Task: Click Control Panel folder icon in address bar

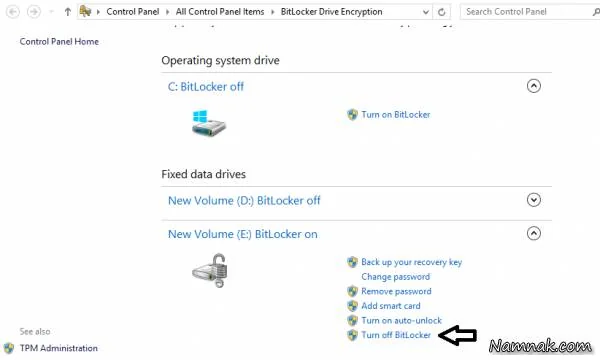Action: 85,11
